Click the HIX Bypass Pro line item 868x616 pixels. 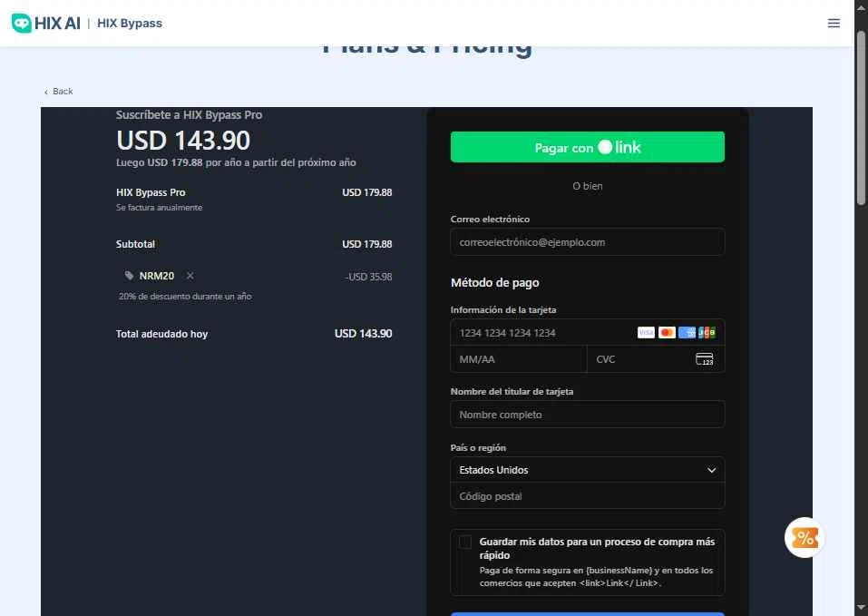click(151, 192)
